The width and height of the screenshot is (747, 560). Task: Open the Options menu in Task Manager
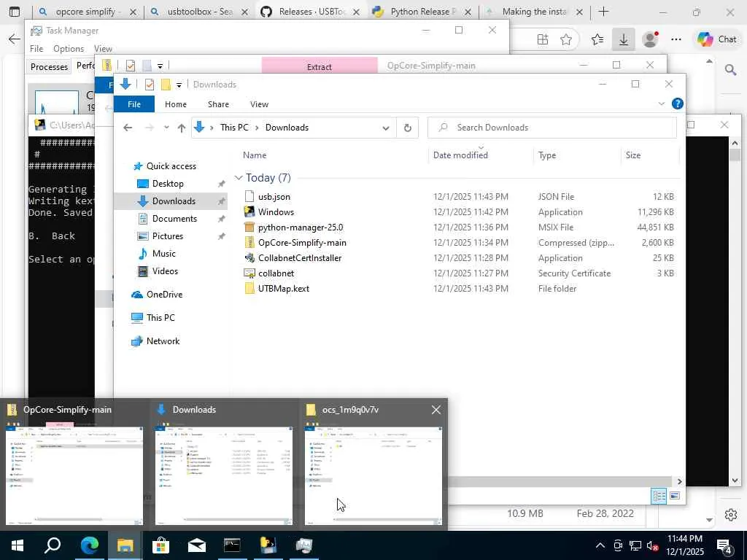[69, 49]
